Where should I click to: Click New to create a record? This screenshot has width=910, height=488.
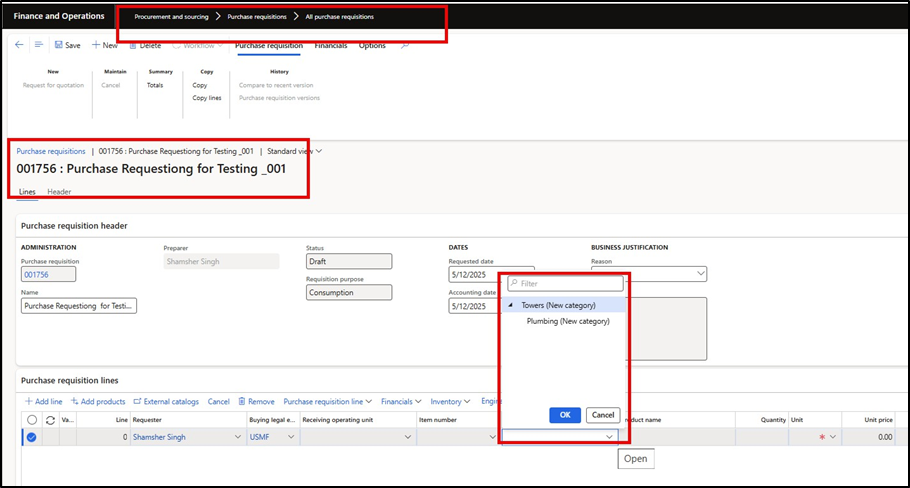pyautogui.click(x=104, y=45)
